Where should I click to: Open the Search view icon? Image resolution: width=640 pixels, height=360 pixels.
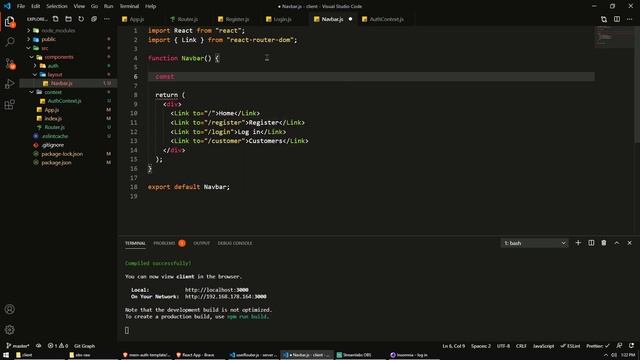10,42
